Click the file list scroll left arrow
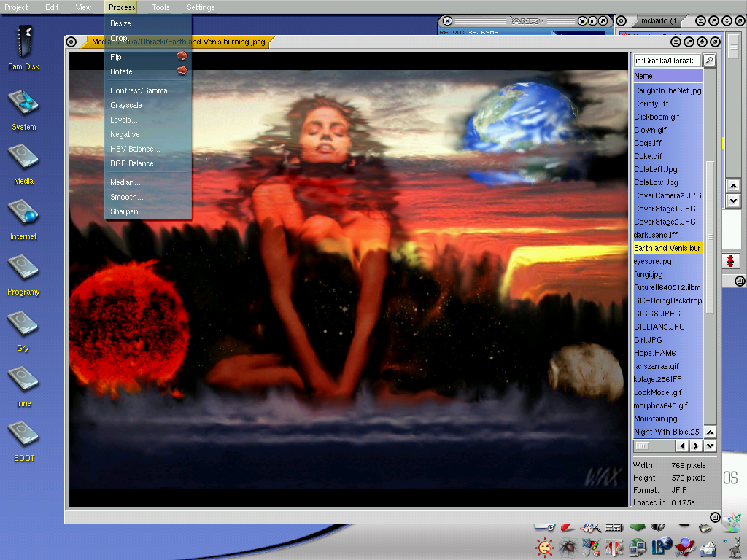 [682, 446]
